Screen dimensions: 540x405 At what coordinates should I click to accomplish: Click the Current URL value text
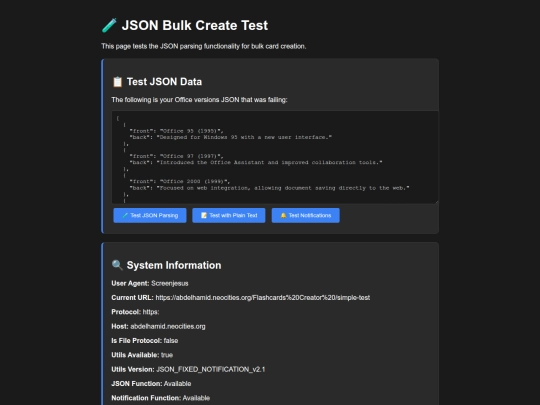[x=263, y=298]
